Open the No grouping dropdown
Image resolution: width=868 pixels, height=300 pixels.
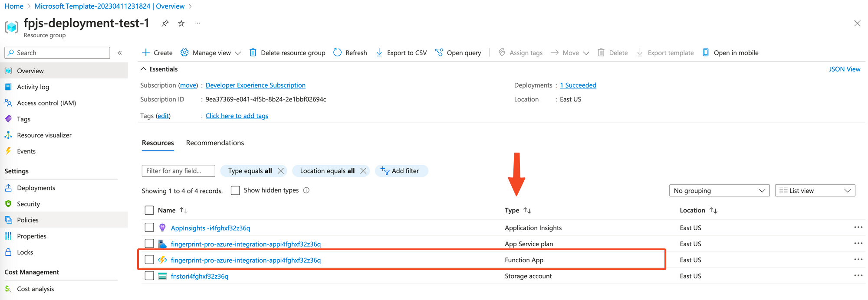point(719,190)
